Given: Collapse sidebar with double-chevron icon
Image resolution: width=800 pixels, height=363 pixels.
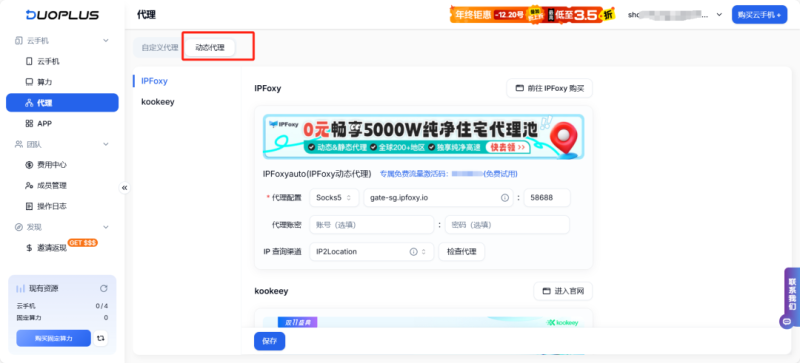Looking at the screenshot, I should [x=124, y=188].
